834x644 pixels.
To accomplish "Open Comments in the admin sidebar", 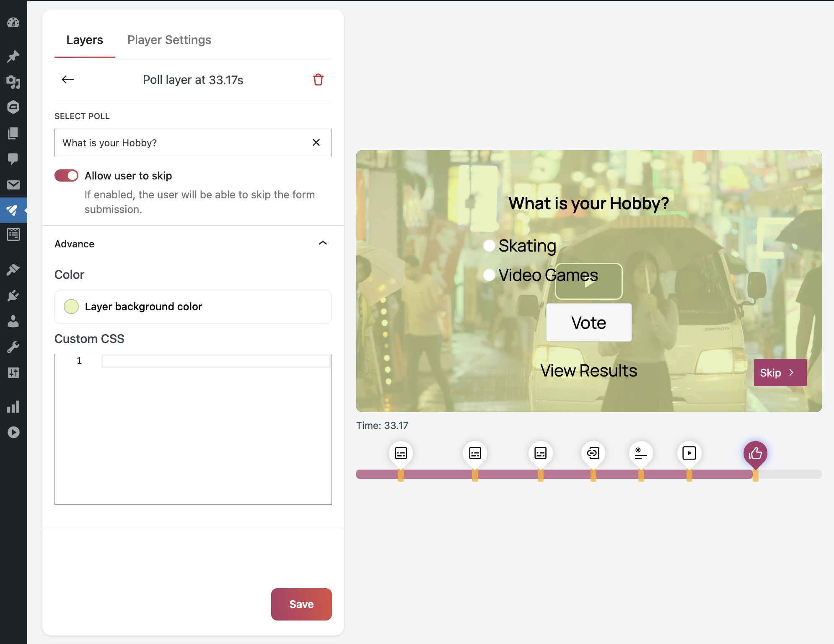I will coord(13,158).
